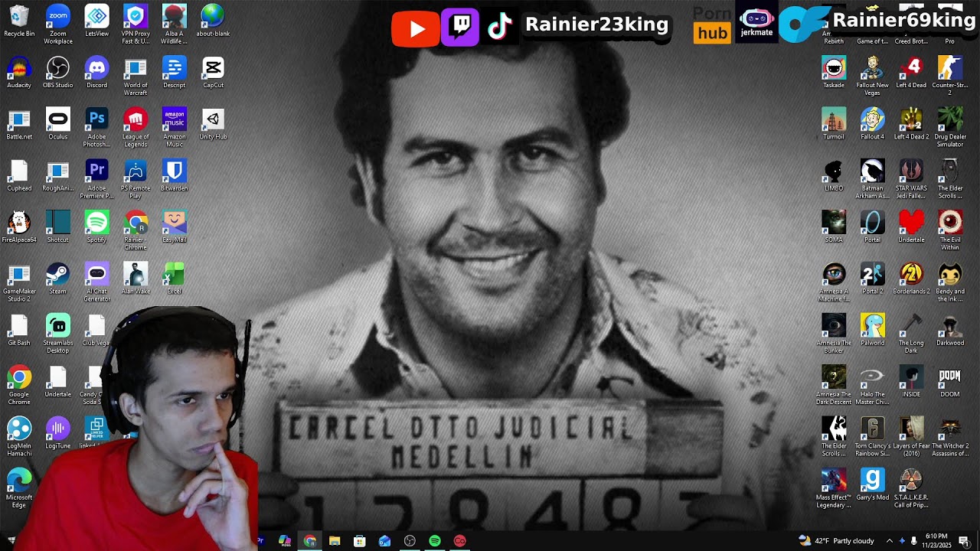The height and width of the screenshot is (551, 980).
Task: Launch Garry's Mod from the desktop
Action: [873, 484]
